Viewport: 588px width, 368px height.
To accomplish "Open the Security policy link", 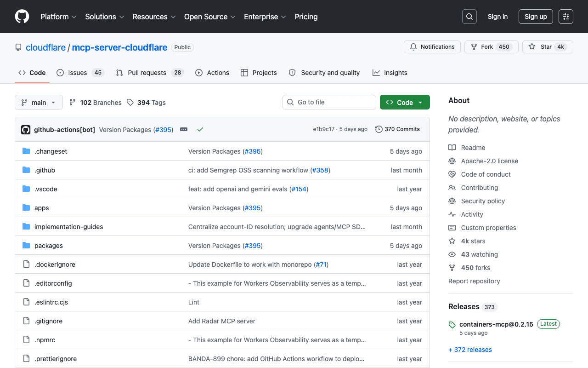I will [x=483, y=201].
